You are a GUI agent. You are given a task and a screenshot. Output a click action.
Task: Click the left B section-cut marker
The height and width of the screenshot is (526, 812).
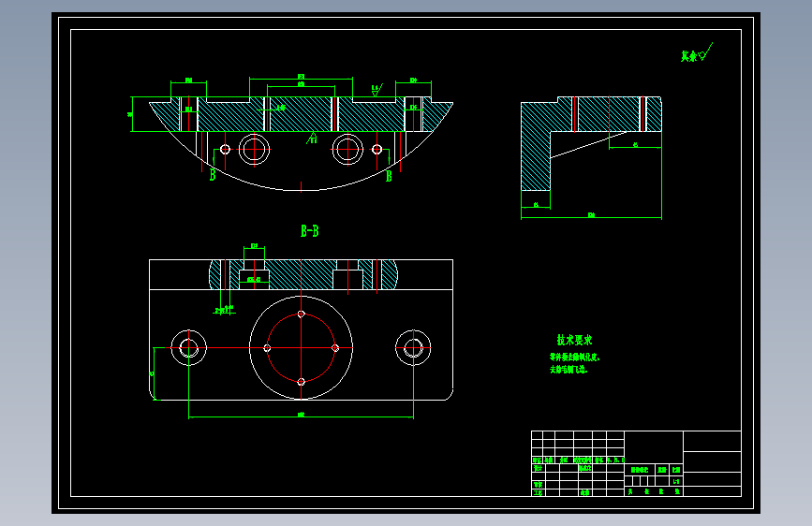[x=213, y=175]
